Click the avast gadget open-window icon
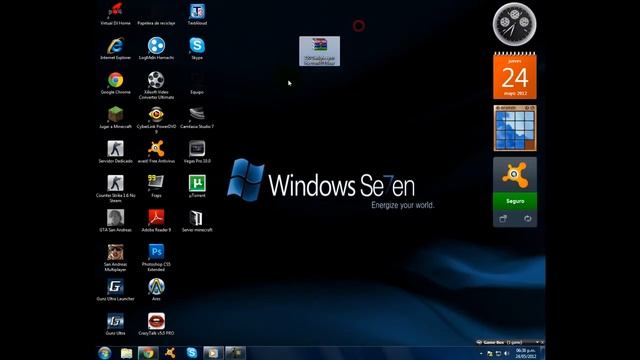This screenshot has width=640, height=360. 503,219
